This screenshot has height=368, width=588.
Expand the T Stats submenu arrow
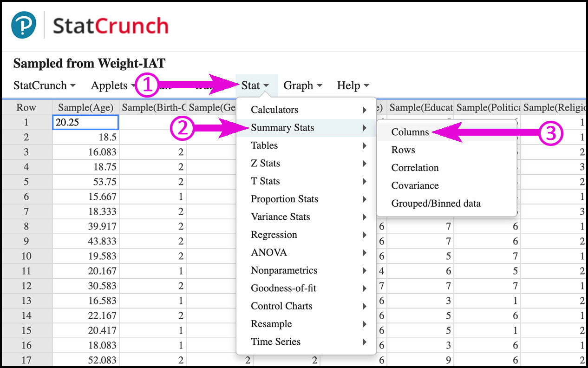364,181
